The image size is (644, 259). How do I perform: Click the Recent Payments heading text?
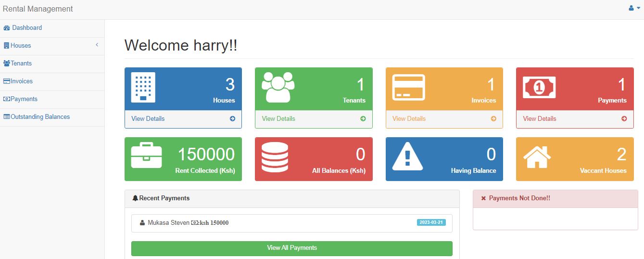pos(164,198)
